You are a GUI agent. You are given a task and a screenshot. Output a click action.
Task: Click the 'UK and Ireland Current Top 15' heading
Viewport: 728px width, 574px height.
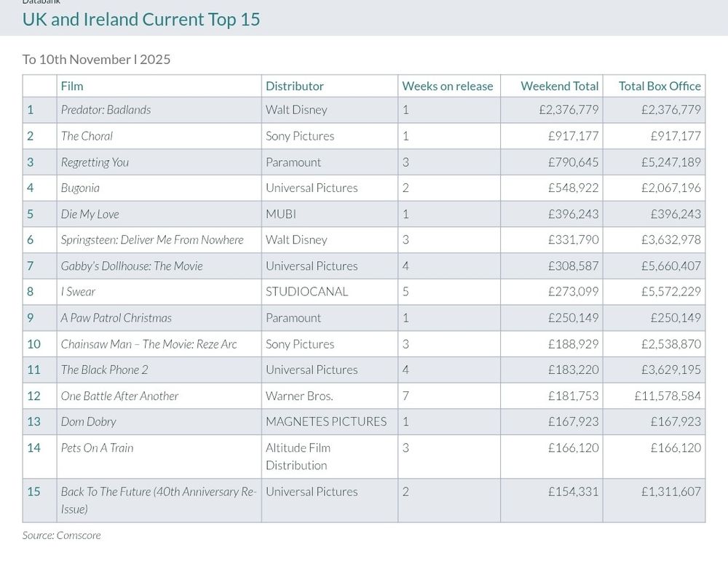(x=141, y=20)
